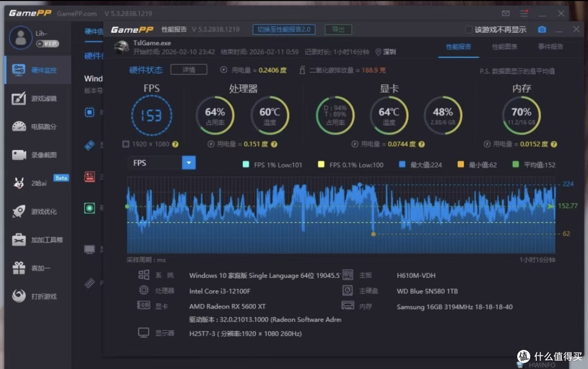Open the FPS chart metric dropdown
Image resolution: width=588 pixels, height=369 pixels.
[x=188, y=162]
